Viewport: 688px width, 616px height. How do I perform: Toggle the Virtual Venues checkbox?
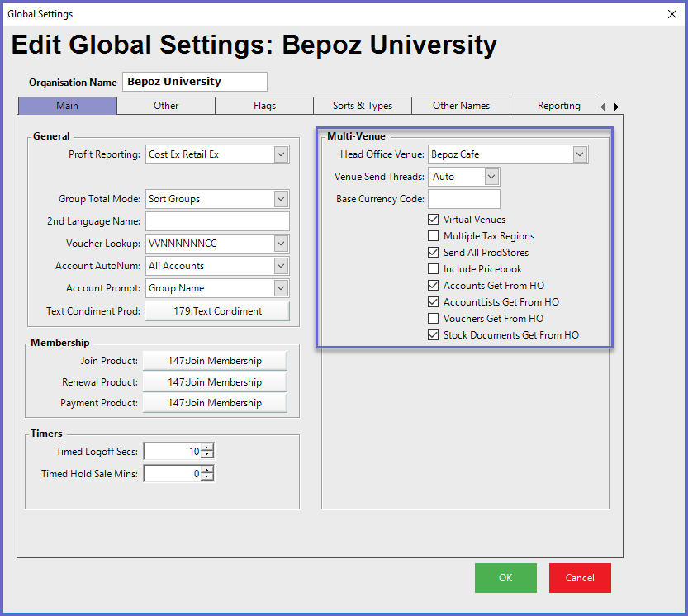pos(434,220)
